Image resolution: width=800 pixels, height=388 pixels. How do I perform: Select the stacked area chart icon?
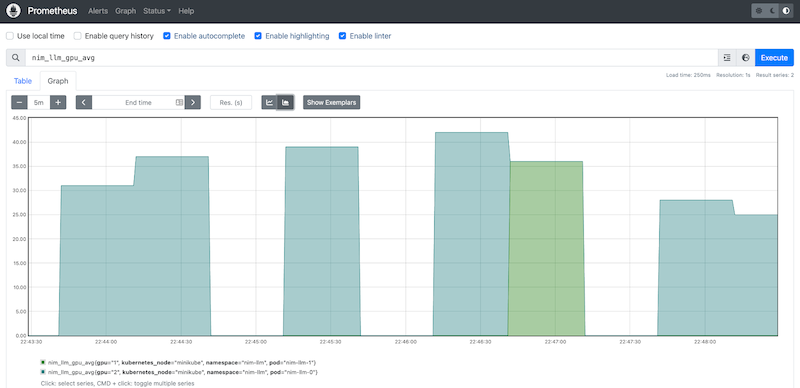click(285, 102)
